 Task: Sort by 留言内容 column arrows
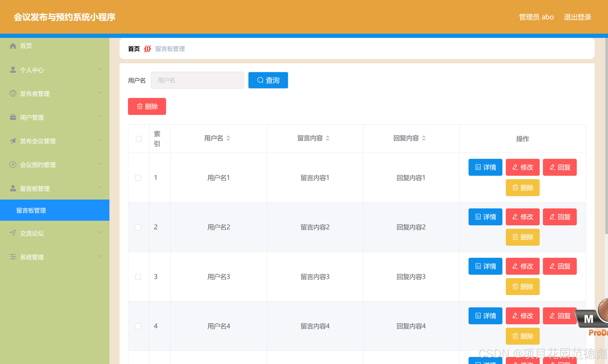[327, 138]
